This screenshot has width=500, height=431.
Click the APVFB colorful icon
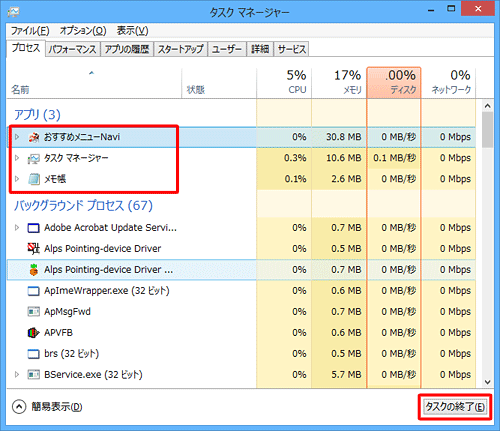33,333
